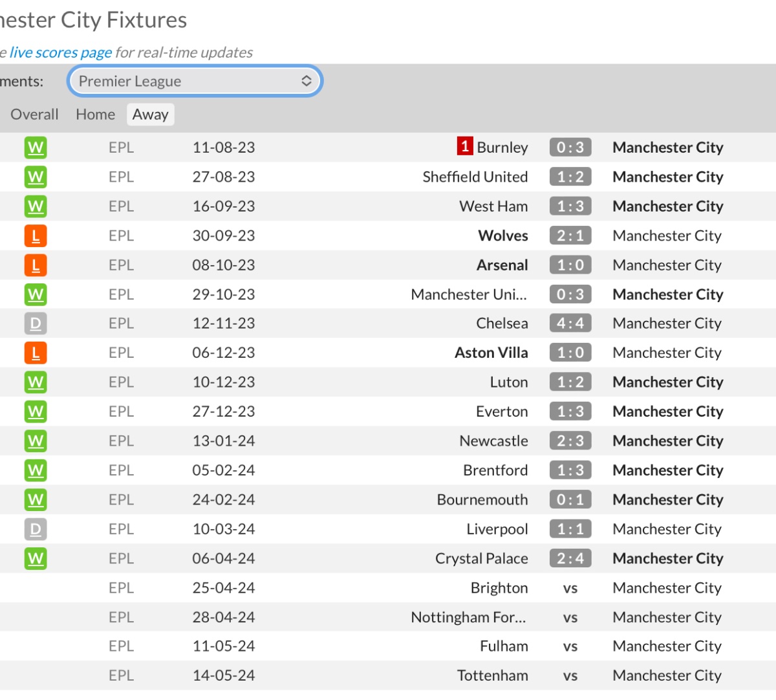Viewport: 776px width, 700px height.
Task: Open the Premier League tournament dropdown
Action: click(x=195, y=81)
